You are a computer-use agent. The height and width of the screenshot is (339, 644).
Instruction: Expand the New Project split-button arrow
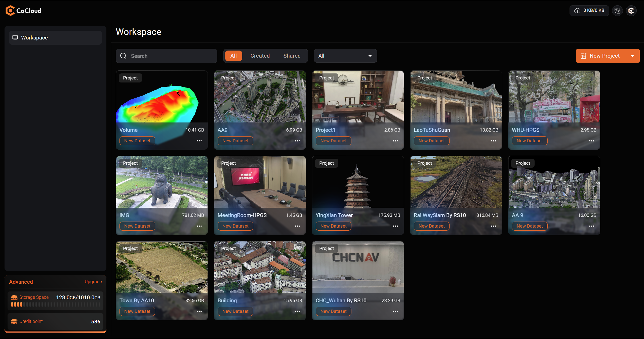coord(633,56)
